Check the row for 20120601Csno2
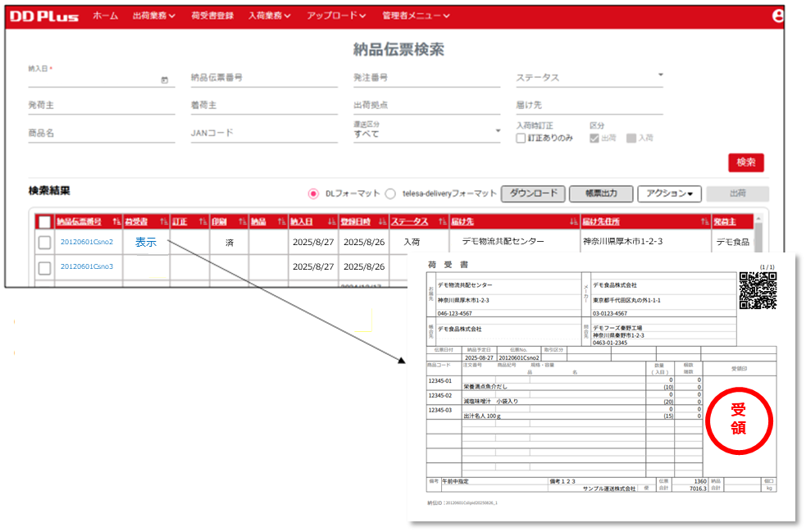The image size is (806, 532). pyautogui.click(x=44, y=243)
